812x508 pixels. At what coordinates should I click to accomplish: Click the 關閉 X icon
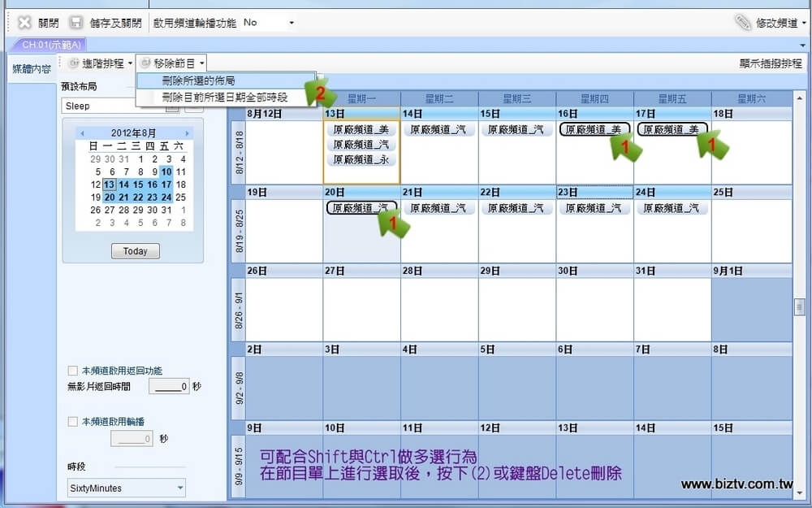point(24,23)
